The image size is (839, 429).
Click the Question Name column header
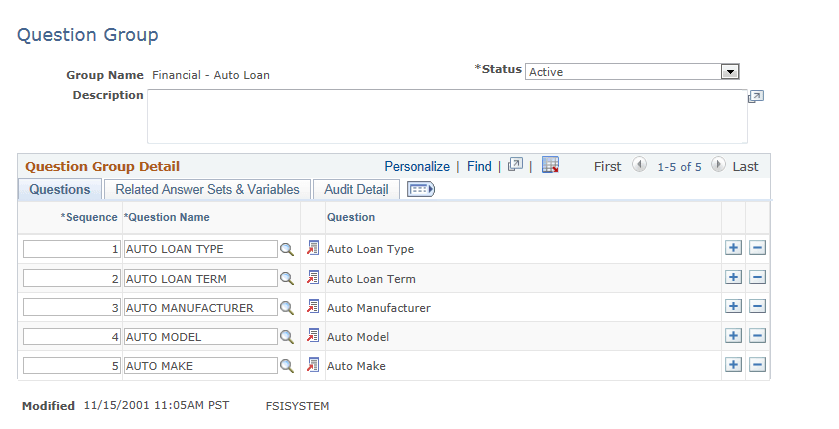(166, 217)
